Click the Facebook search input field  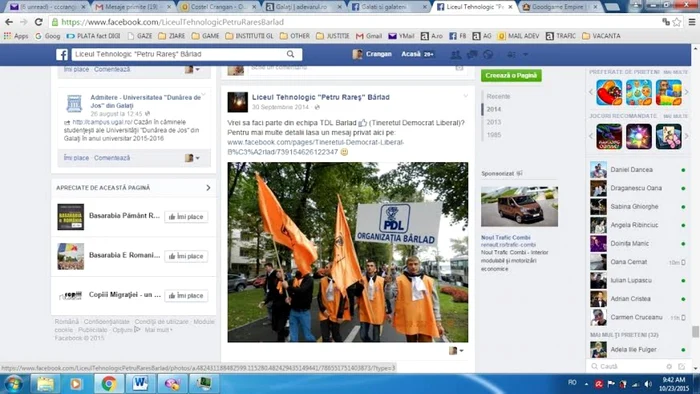(179, 54)
